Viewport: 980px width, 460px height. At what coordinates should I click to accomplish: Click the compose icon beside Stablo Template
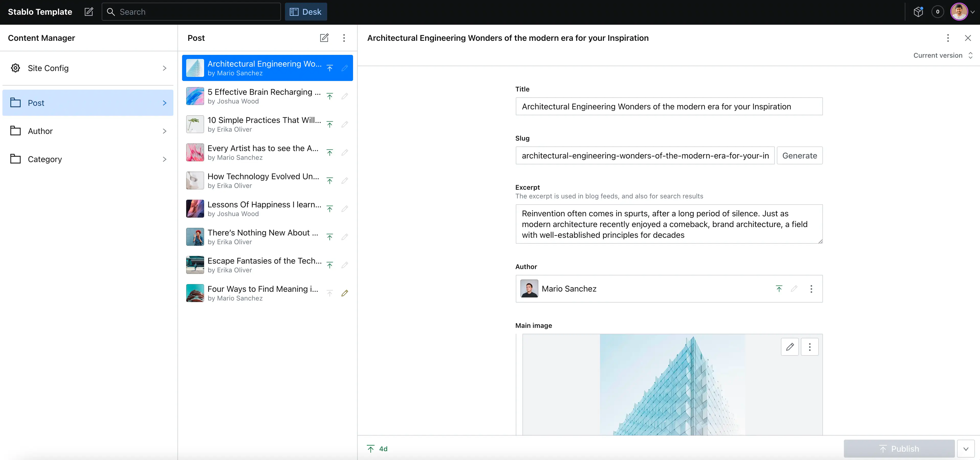89,12
